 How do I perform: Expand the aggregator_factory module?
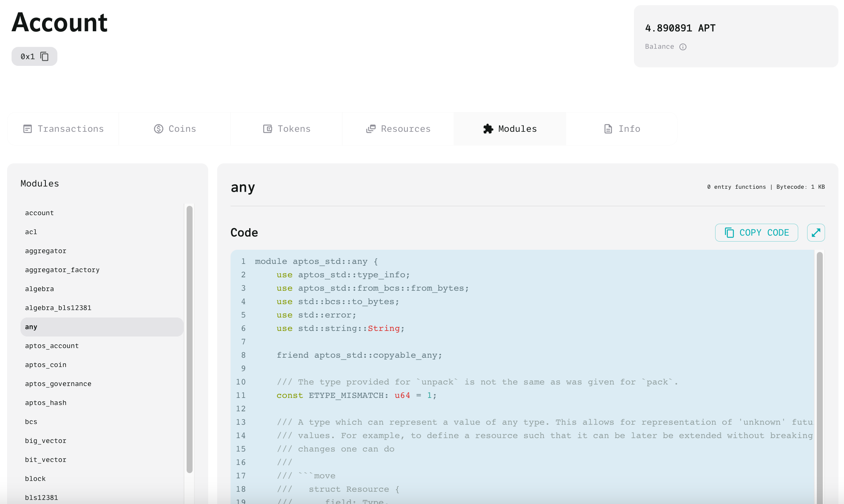(62, 269)
